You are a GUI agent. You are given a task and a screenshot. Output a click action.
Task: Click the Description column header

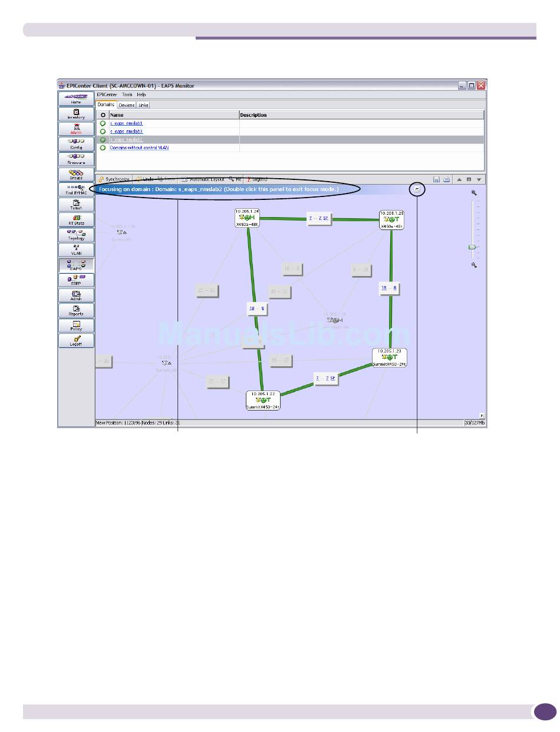tap(361, 115)
